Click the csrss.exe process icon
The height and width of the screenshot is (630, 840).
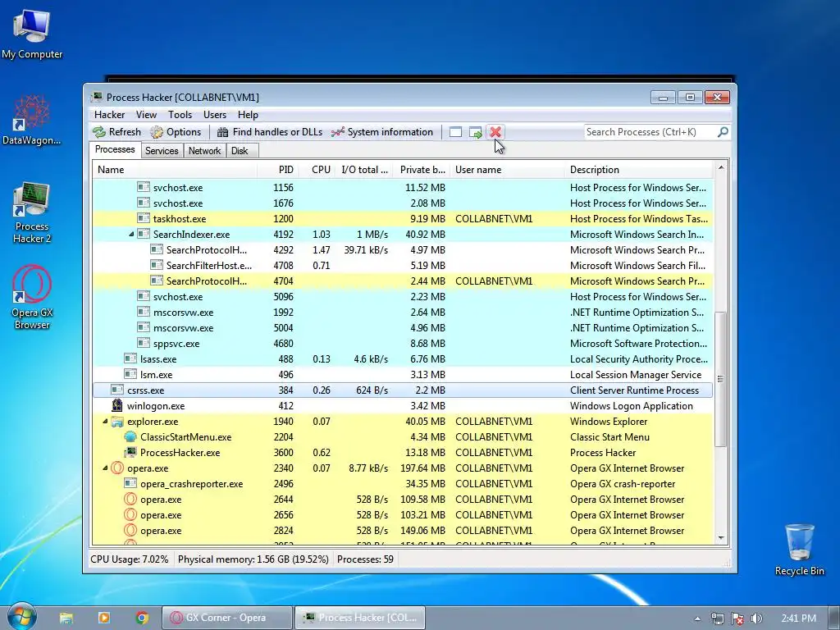116,390
